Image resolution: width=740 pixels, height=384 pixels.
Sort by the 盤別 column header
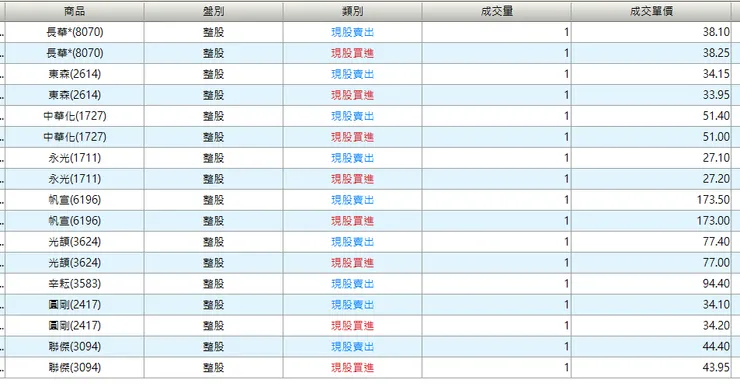point(213,11)
